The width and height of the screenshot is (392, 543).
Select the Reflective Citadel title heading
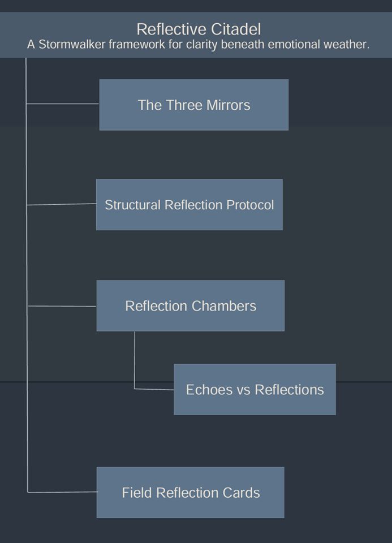coord(199,29)
